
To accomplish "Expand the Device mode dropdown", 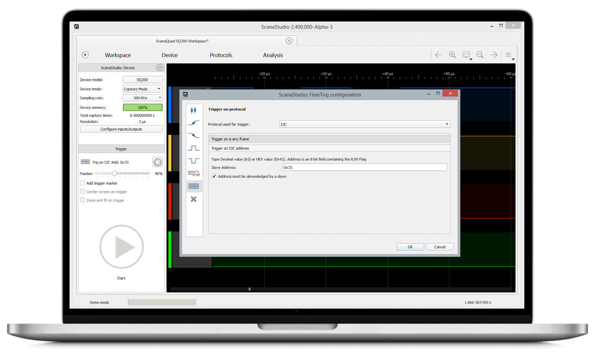I will pos(143,89).
